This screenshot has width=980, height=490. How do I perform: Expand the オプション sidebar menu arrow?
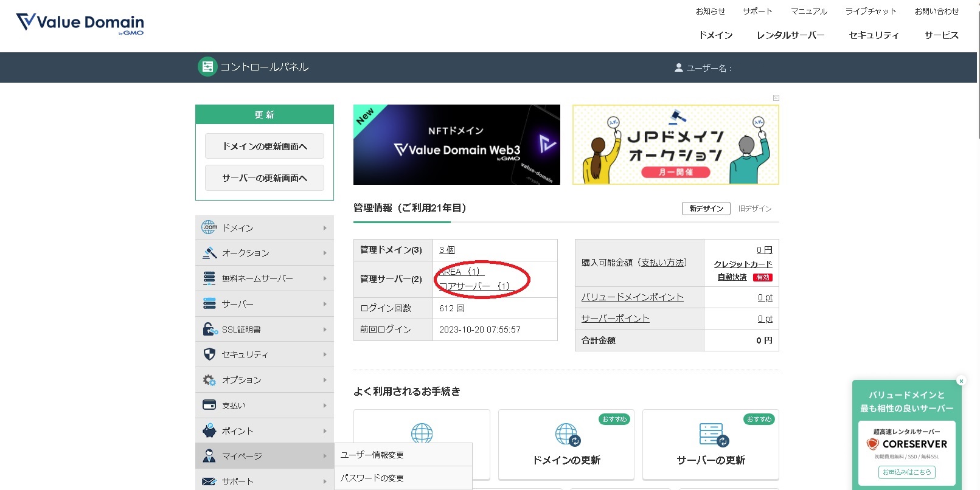[325, 380]
